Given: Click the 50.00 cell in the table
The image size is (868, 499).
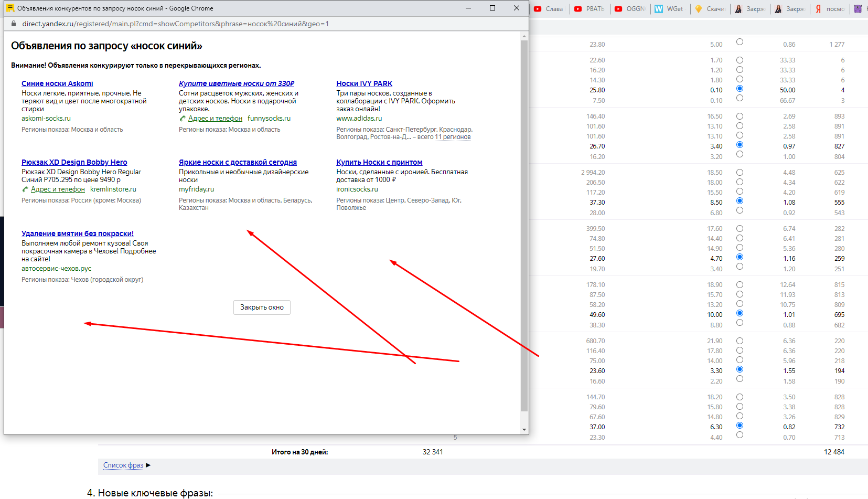Looking at the screenshot, I should point(787,90).
